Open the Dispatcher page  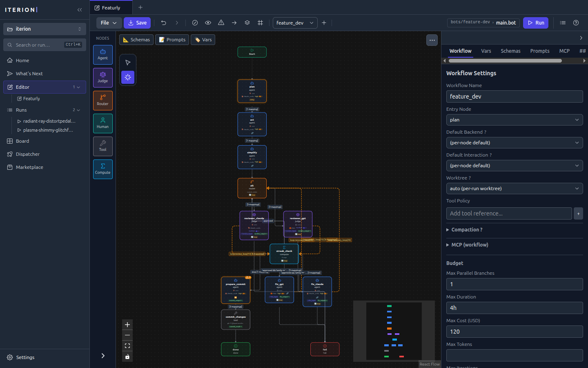pos(45,154)
